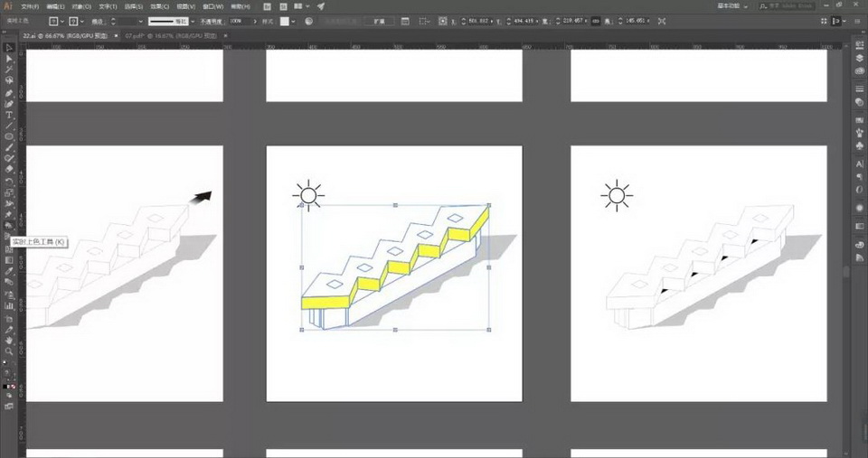Toggle the constrain width and height link
The width and height of the screenshot is (868, 458).
[596, 20]
